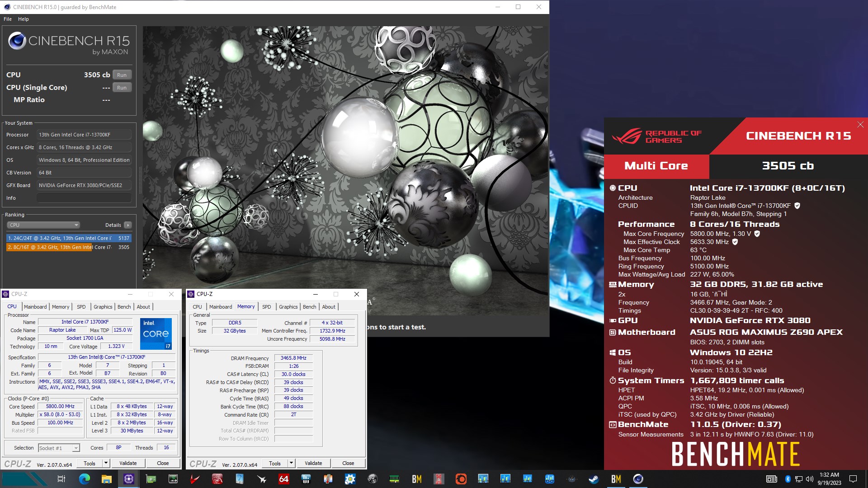This screenshot has width=868, height=488.
Task: Click the Intel Core i7 logo in CPU-Z
Action: point(156,334)
